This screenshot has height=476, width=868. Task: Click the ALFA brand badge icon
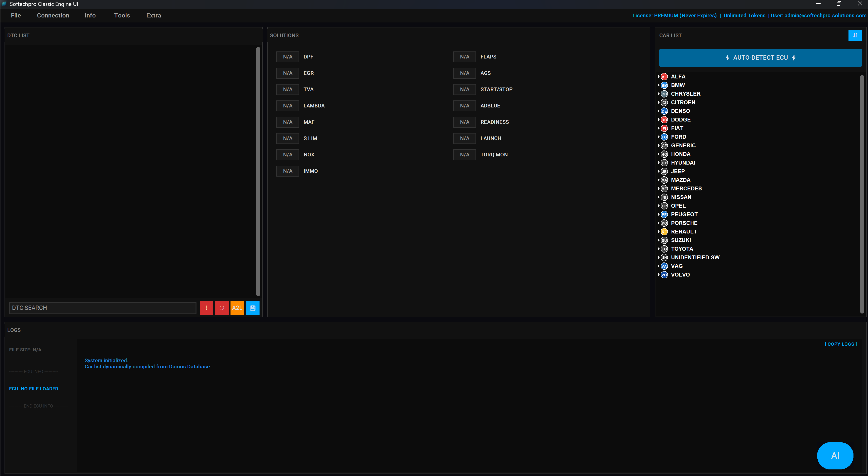pos(664,77)
